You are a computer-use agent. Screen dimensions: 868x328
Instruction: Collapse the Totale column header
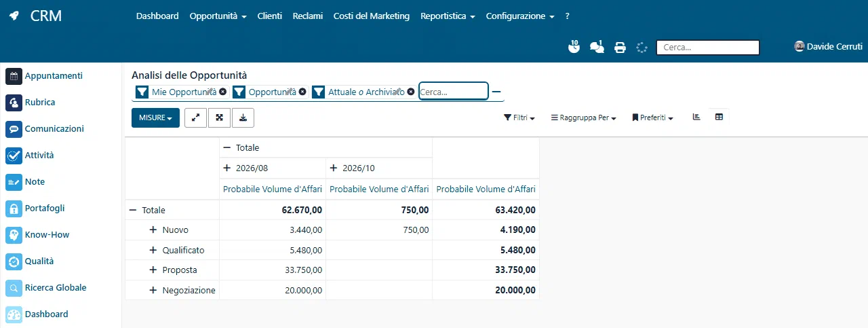coord(228,147)
